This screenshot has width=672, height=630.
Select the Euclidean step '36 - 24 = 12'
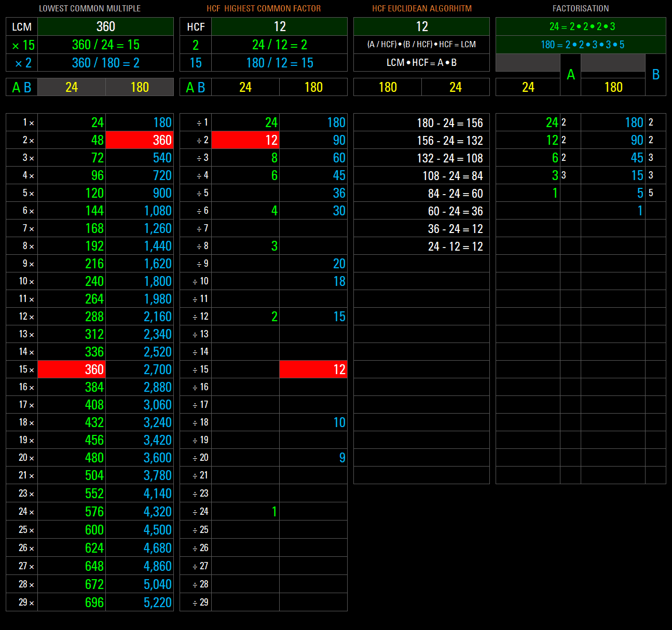pyautogui.click(x=456, y=229)
